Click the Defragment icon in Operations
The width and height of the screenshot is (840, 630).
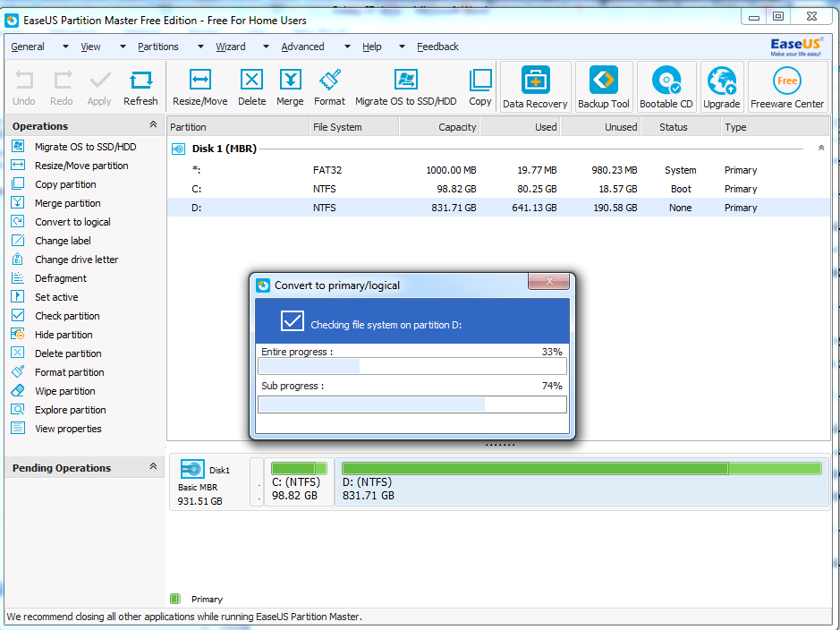click(18, 278)
